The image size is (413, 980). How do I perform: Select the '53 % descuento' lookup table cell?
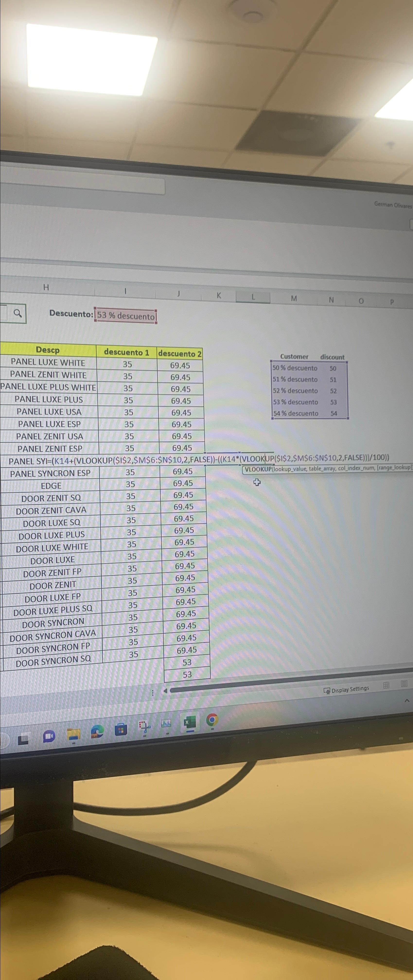tap(295, 402)
